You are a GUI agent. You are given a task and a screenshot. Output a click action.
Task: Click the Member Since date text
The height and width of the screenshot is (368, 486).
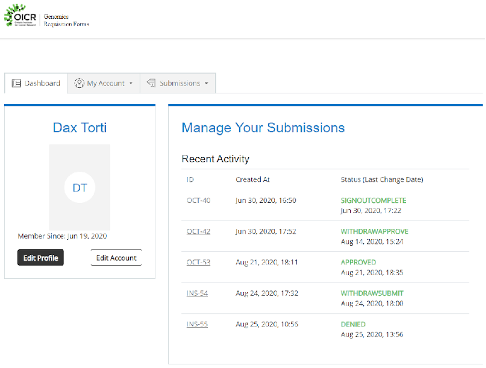click(x=62, y=236)
